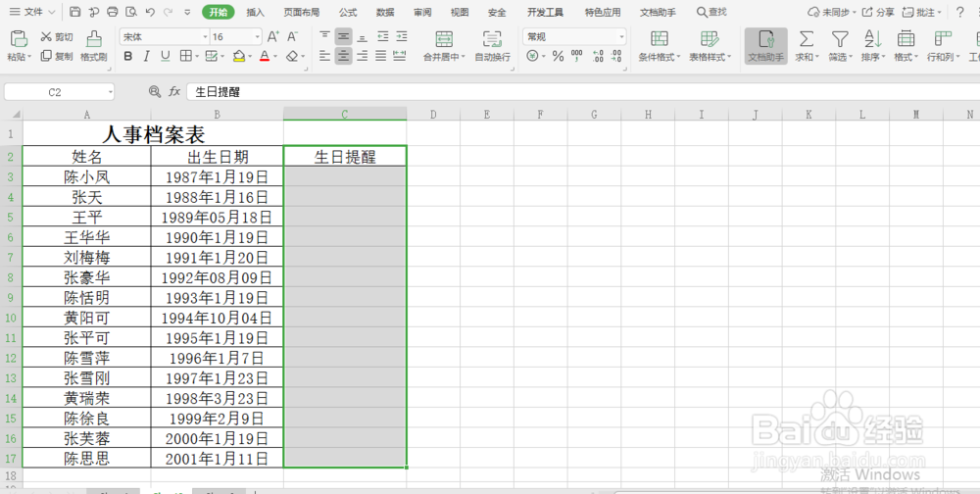Click the decrease decimal places icon
The image size is (980, 494).
click(x=616, y=56)
